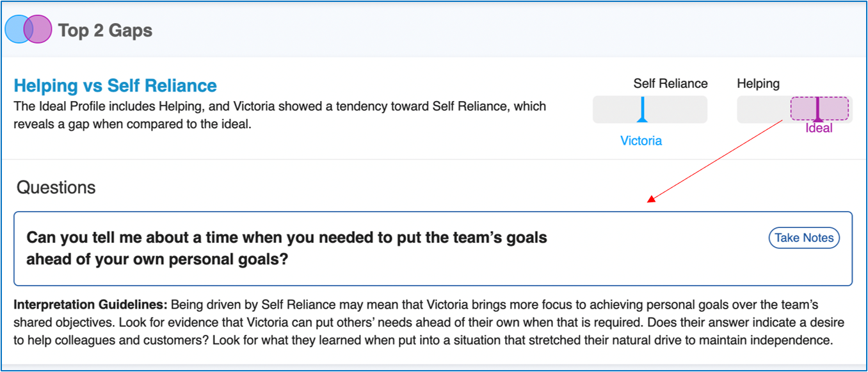This screenshot has height=372, width=868.
Task: Click the blue Victoria marker on Self Reliance
Action: [x=642, y=109]
